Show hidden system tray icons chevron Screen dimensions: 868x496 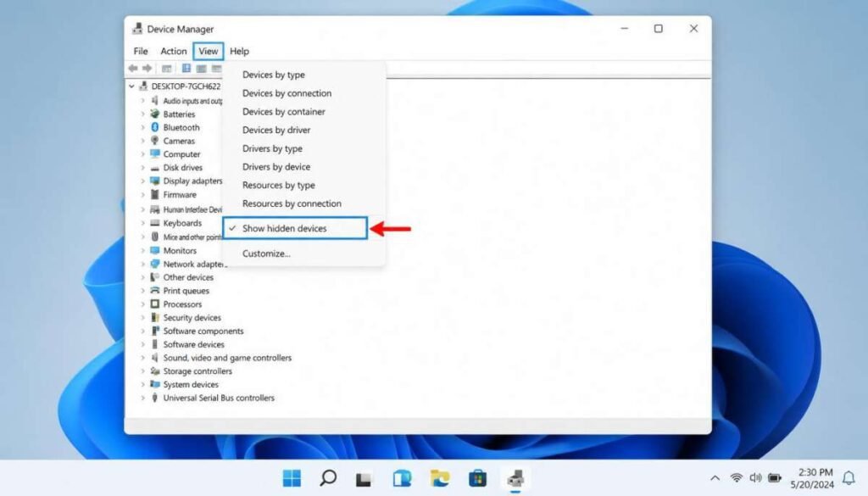[715, 477]
